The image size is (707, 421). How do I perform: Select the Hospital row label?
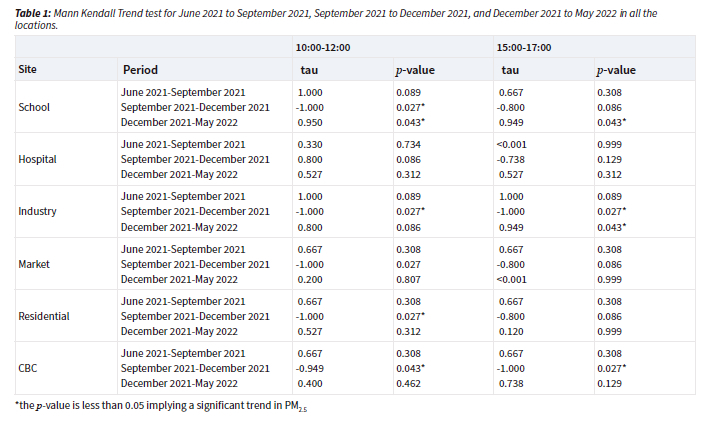[x=37, y=159]
